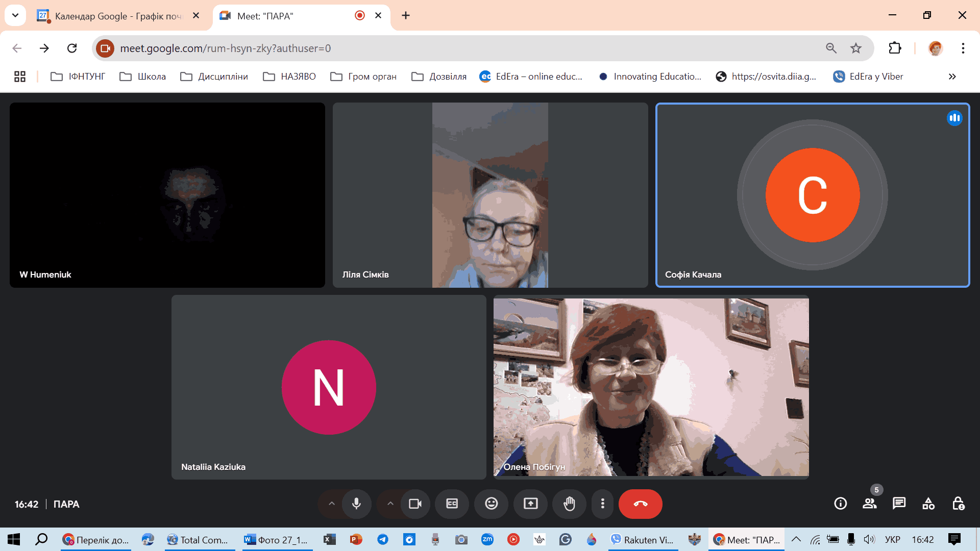Open more options three-dot menu in Meet
Image resolution: width=980 pixels, height=551 pixels.
[x=602, y=504]
